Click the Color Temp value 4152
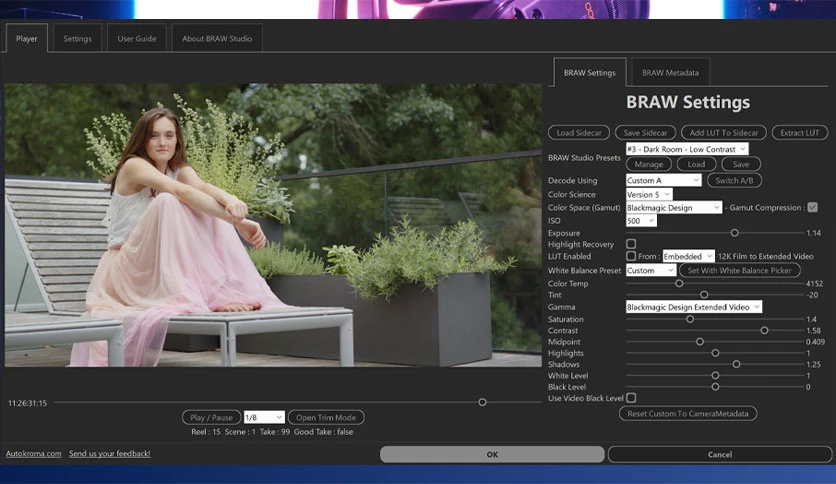This screenshot has height=484, width=836. pos(814,284)
